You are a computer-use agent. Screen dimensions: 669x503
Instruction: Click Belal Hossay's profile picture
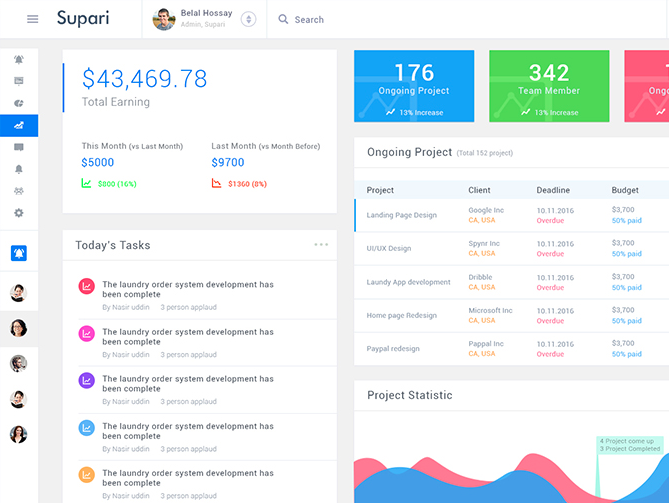[x=164, y=19]
